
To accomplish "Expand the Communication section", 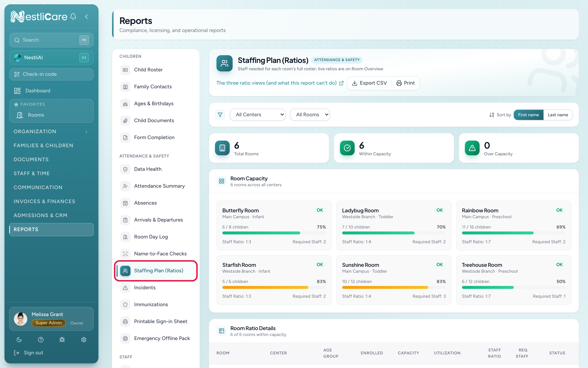I will coord(51,187).
